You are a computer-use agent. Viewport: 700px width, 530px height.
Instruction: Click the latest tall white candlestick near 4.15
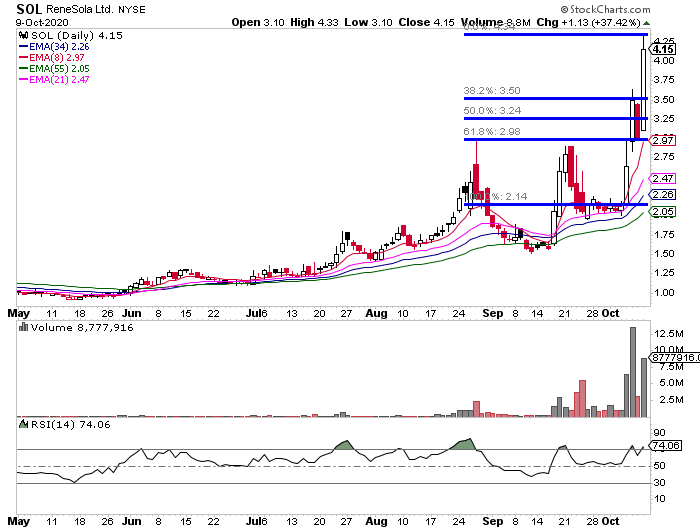coord(643,89)
